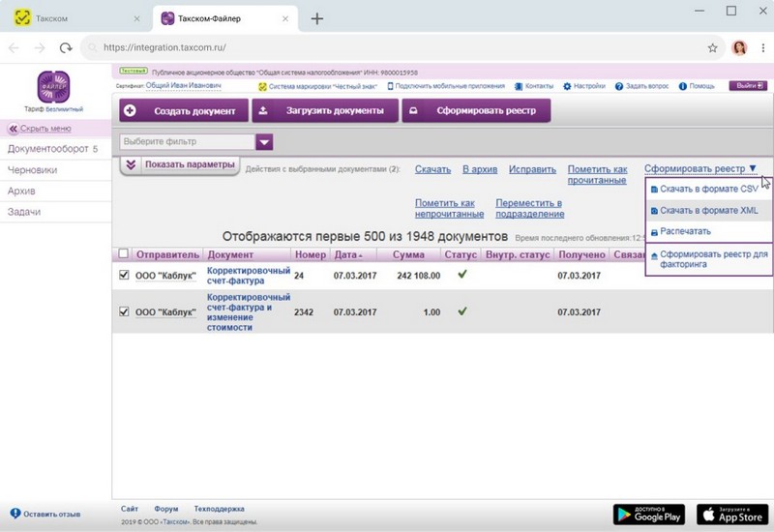Screen dimensions: 774x532
Task: Uncheck the document number 24 row checkbox
Action: [123, 275]
